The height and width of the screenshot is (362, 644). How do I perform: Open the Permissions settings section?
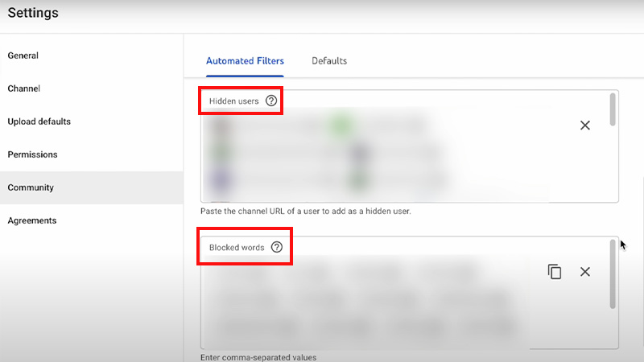tap(91, 154)
